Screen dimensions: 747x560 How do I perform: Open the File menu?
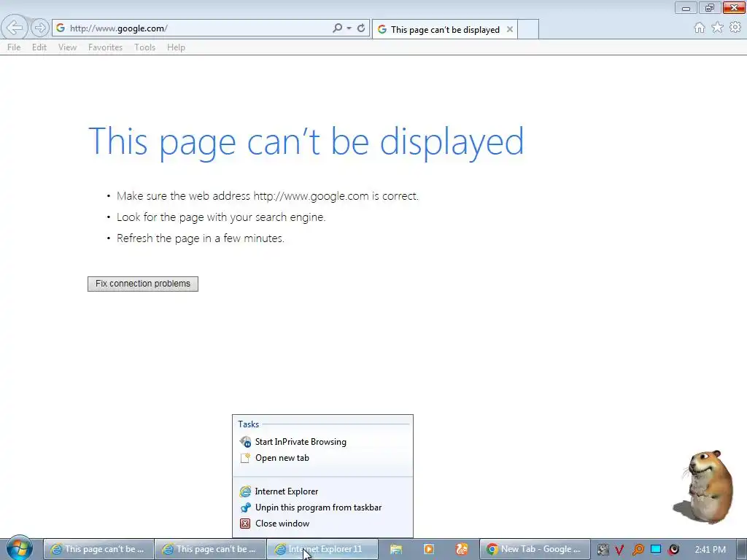(x=14, y=47)
